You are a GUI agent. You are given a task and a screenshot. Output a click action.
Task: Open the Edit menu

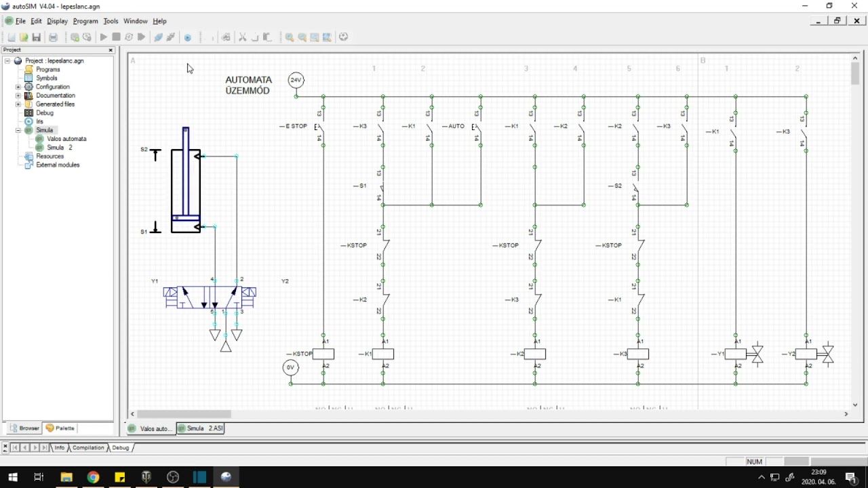pyautogui.click(x=36, y=21)
